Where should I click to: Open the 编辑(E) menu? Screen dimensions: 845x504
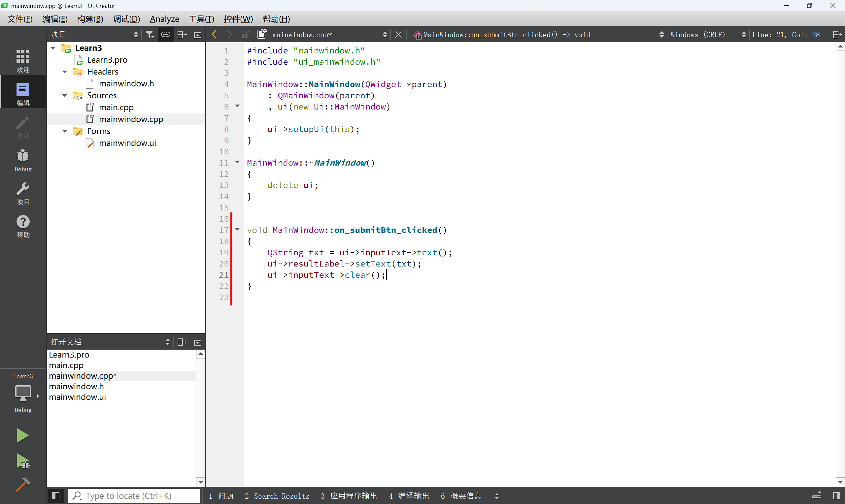pos(55,19)
